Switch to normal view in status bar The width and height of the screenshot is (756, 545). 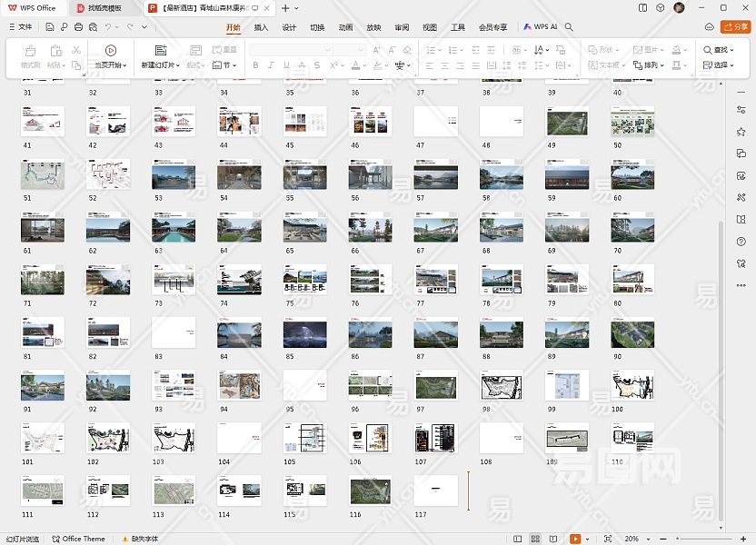[516, 539]
